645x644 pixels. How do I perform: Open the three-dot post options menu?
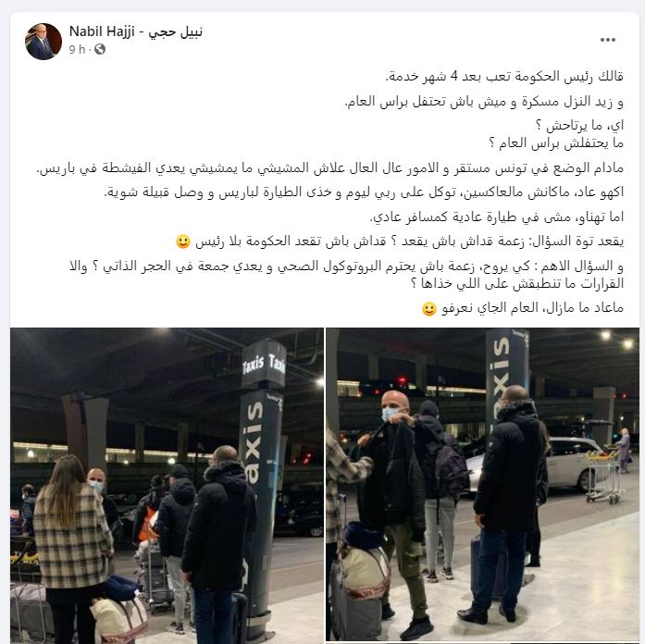[608, 40]
